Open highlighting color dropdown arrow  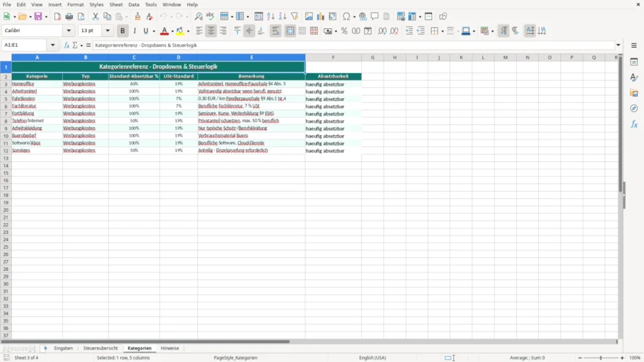(188, 31)
